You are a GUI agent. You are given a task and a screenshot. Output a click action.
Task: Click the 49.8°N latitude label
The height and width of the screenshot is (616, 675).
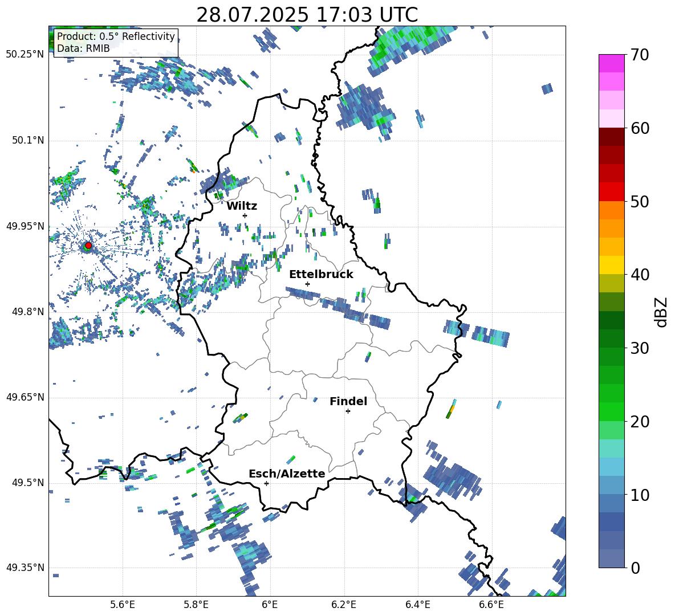tap(28, 312)
